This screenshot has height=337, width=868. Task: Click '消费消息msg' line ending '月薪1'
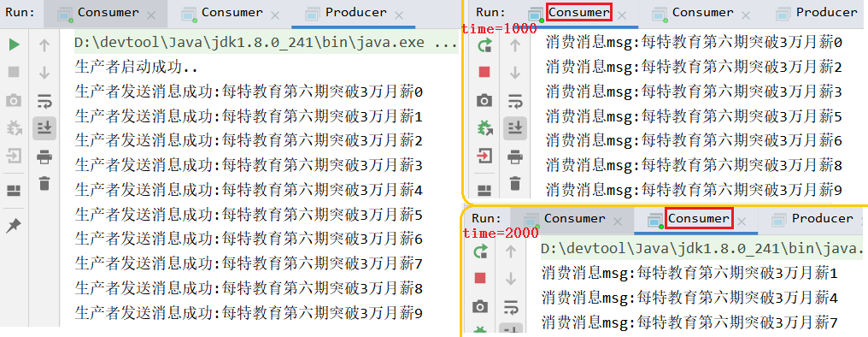click(x=689, y=273)
